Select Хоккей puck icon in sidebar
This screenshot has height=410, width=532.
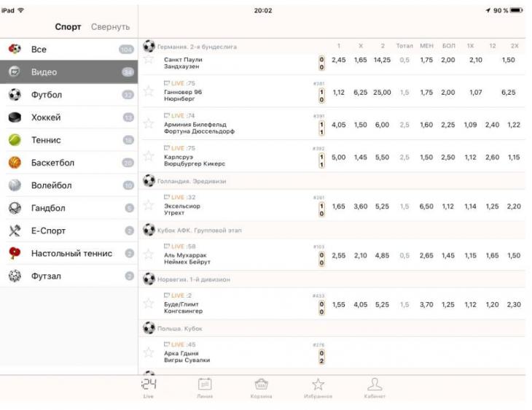pyautogui.click(x=14, y=117)
